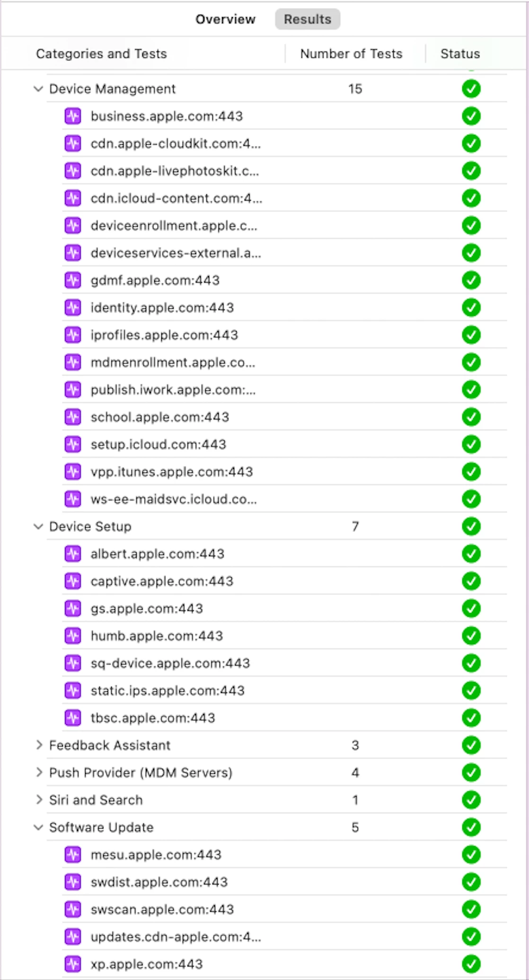Image resolution: width=529 pixels, height=980 pixels.
Task: Select the school.apple.com:443 row text
Action: point(160,417)
